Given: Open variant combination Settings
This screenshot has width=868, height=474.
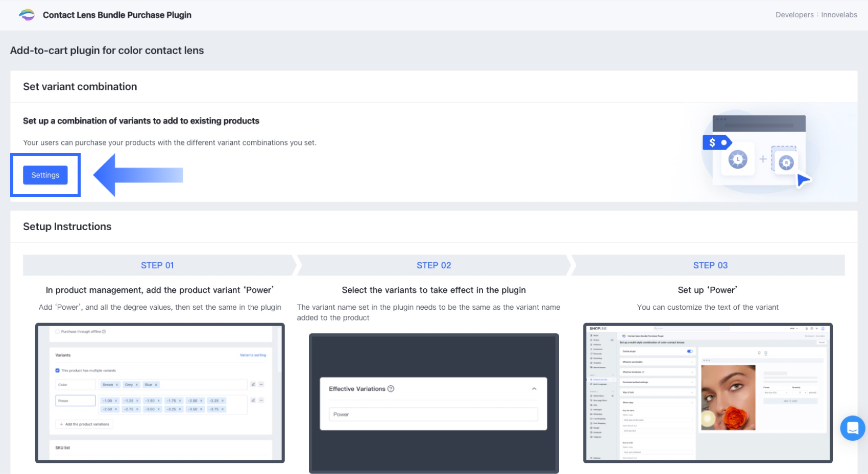Looking at the screenshot, I should click(x=45, y=175).
